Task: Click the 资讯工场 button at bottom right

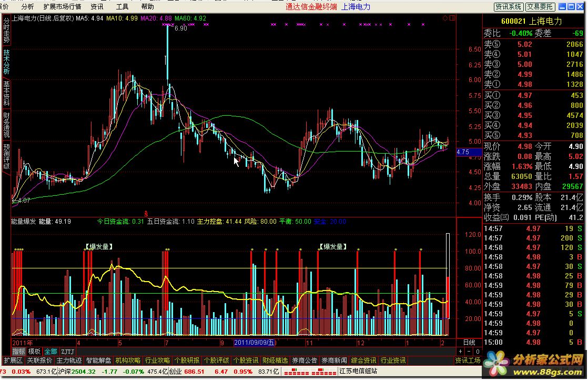Action: pyautogui.click(x=468, y=361)
